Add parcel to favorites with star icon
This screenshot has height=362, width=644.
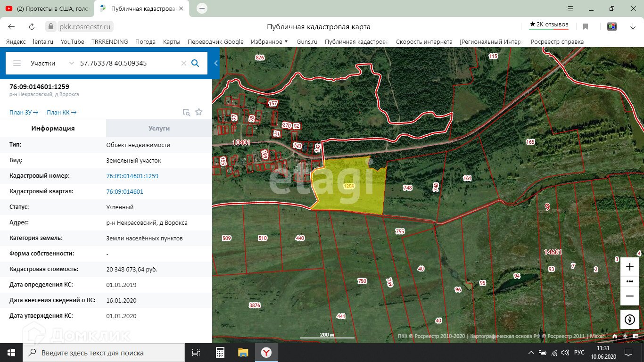click(x=199, y=112)
